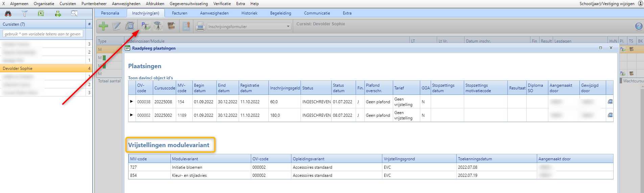Click the treasure chest toolbar icon
The width and height of the screenshot is (644, 193).
pyautogui.click(x=171, y=26)
